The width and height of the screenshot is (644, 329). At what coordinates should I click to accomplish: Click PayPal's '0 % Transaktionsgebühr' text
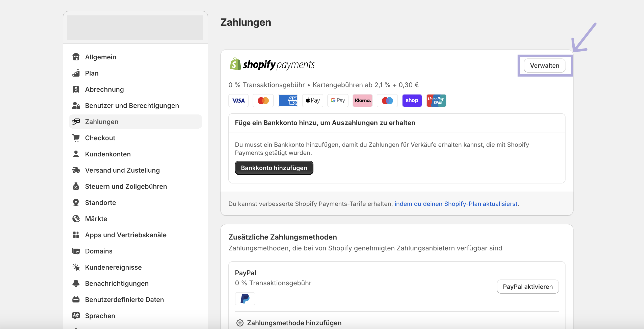tap(273, 283)
